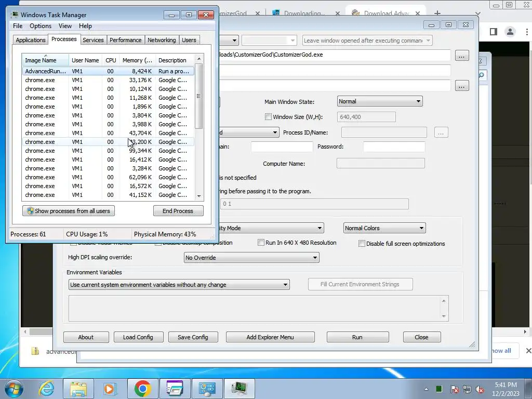
Task: Select chrome.exe row using 99,344 K
Action: (x=108, y=151)
